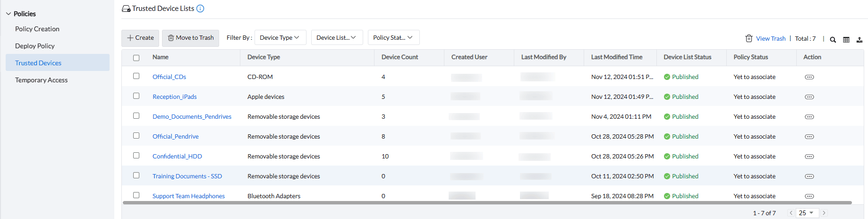Click the export icon in toolbar
868x219 pixels.
pyautogui.click(x=859, y=40)
